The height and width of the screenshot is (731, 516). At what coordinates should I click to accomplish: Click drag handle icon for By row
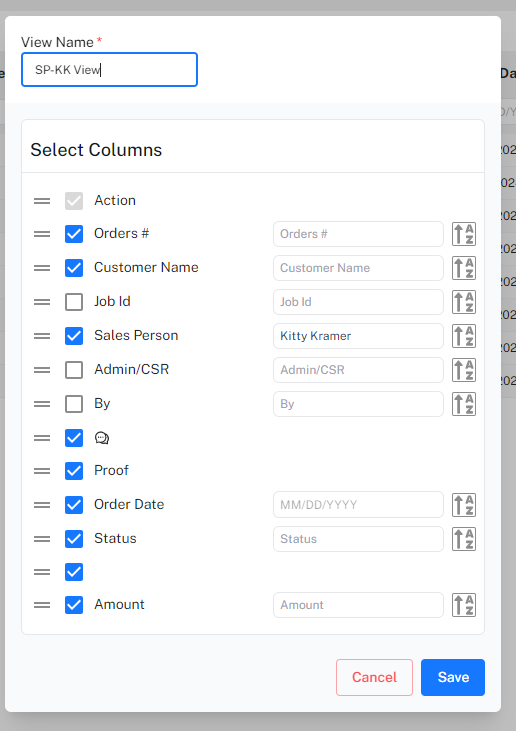tap(42, 404)
